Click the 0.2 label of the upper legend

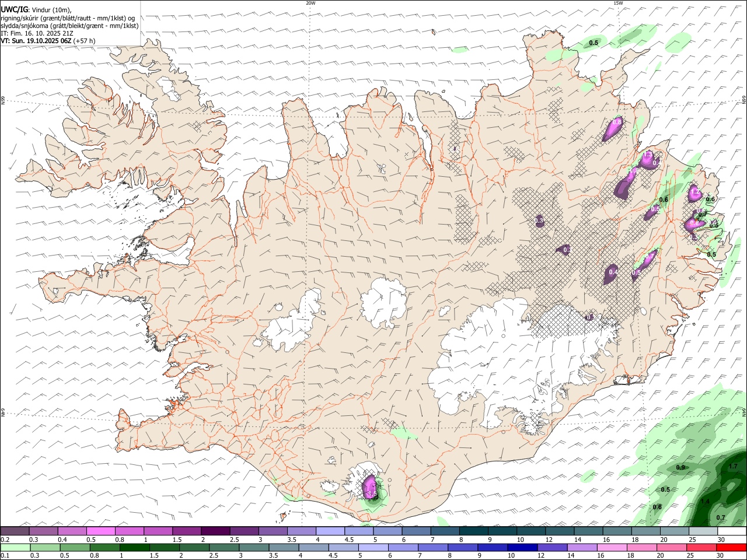click(x=5, y=540)
